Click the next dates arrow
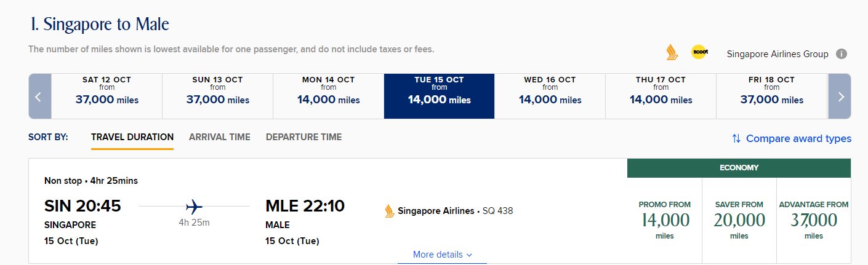 [840, 97]
